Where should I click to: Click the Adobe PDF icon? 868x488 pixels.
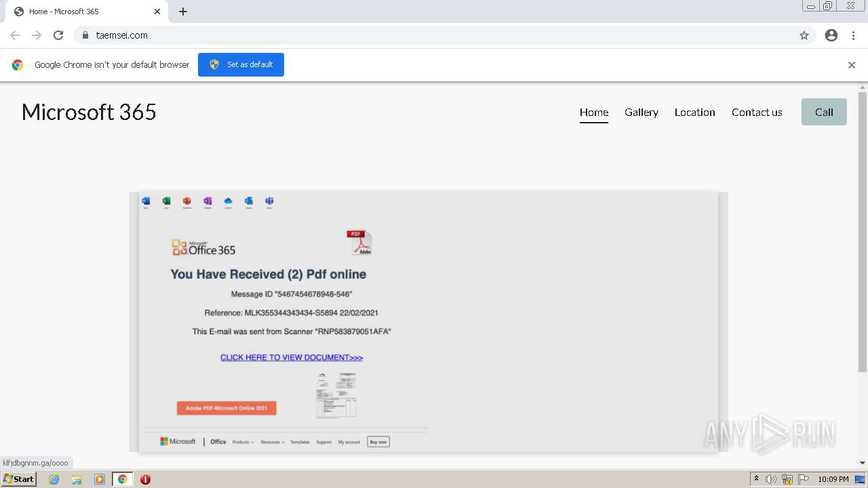click(359, 243)
